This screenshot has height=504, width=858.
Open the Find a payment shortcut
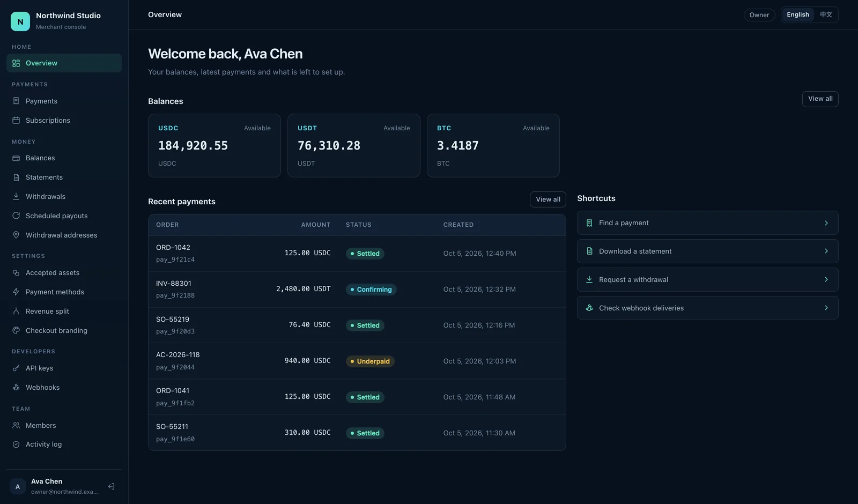tap(707, 223)
